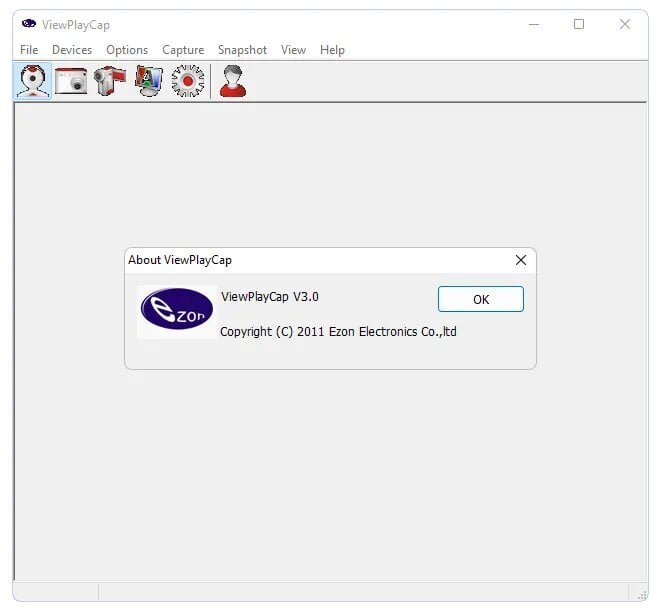Select the webcam preview toolbar icon
Image resolution: width=659 pixels, height=608 pixels.
coord(33,81)
